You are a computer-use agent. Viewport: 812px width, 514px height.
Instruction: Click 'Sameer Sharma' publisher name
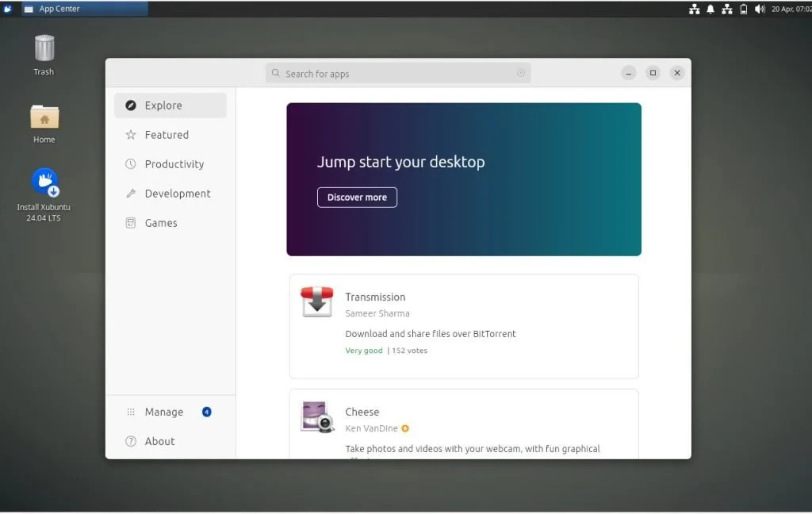(377, 313)
